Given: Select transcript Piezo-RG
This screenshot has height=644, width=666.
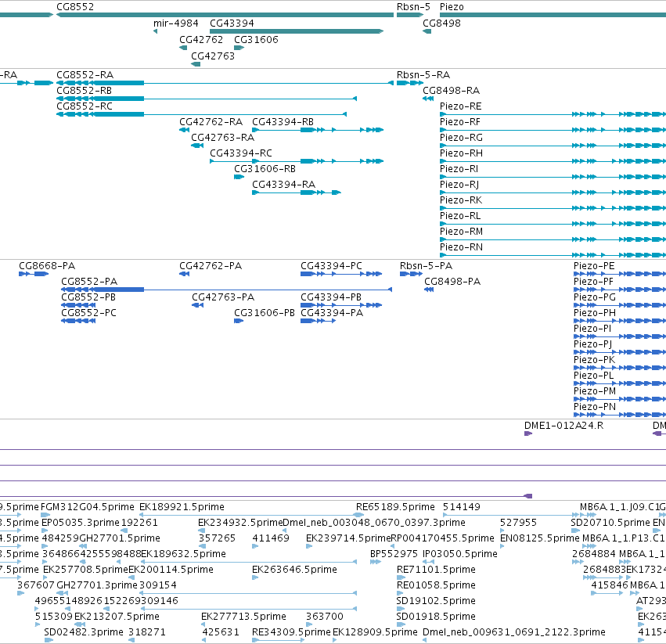Looking at the screenshot, I should point(461,138).
